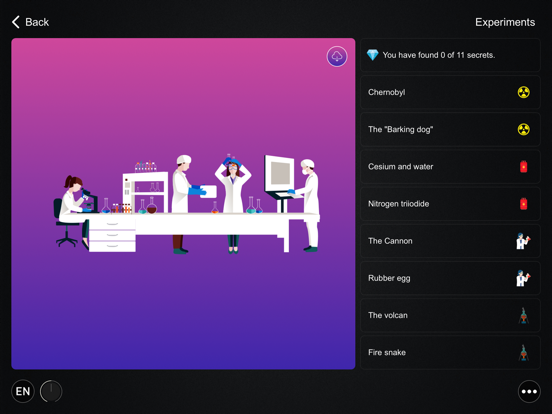Select The Cannon experiment
The width and height of the screenshot is (552, 414).
coord(450,241)
